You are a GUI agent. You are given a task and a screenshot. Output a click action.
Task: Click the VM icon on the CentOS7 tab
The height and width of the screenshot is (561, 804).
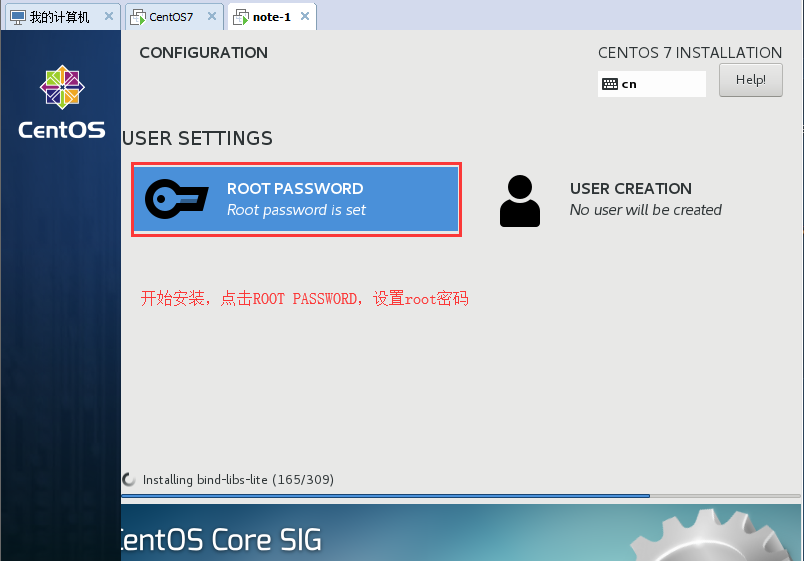pyautogui.click(x=139, y=17)
